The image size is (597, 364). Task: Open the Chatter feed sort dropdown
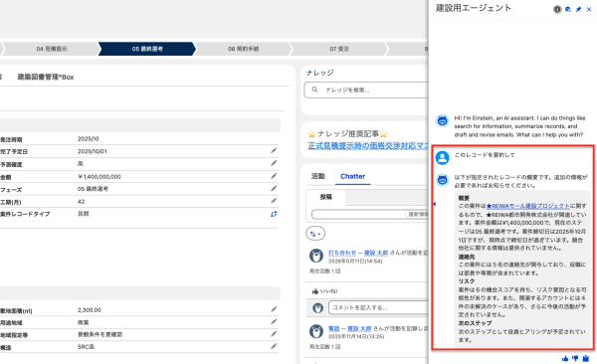coord(315,234)
